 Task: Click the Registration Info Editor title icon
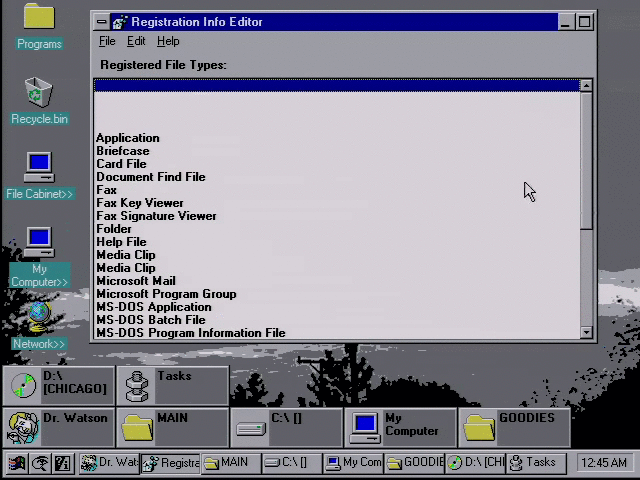coord(120,22)
